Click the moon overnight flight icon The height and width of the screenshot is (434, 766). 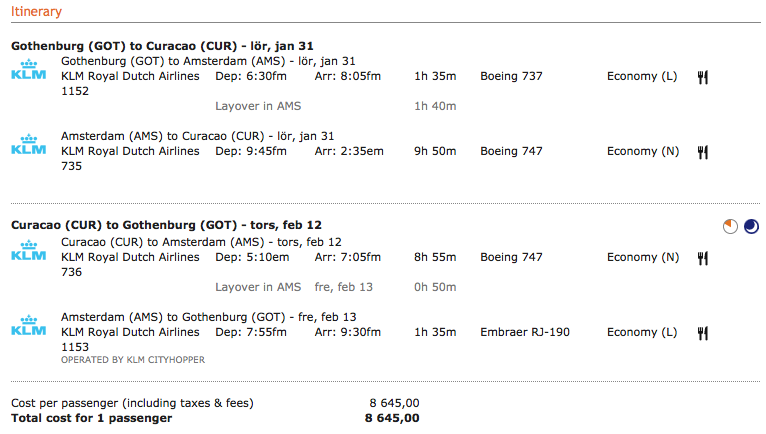pos(751,227)
